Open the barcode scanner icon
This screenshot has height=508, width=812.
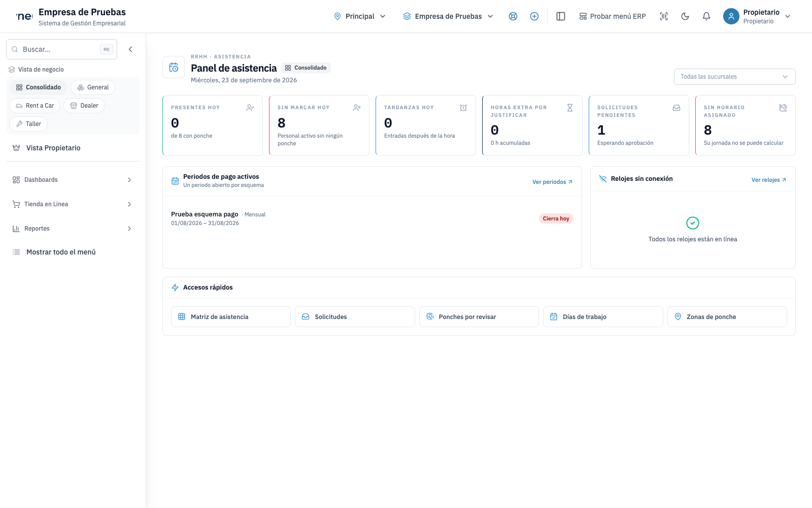(664, 16)
